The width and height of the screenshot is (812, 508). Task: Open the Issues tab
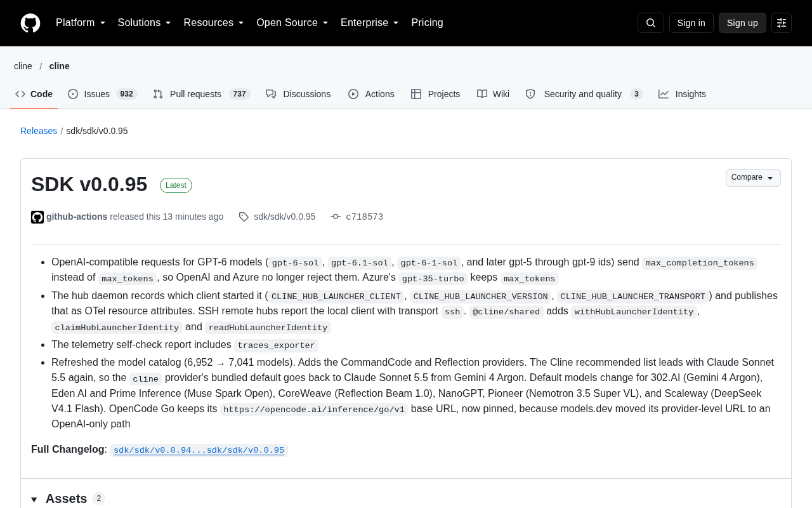102,94
